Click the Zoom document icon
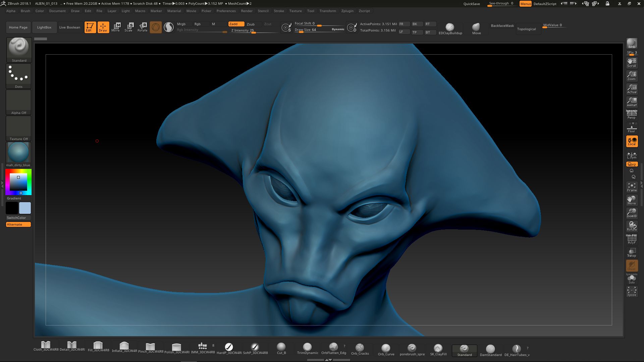Viewport: 644px width, 362px height. click(x=632, y=76)
